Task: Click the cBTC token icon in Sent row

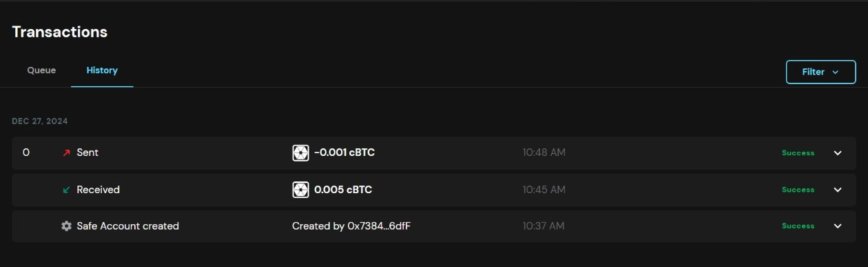Action: 300,153
